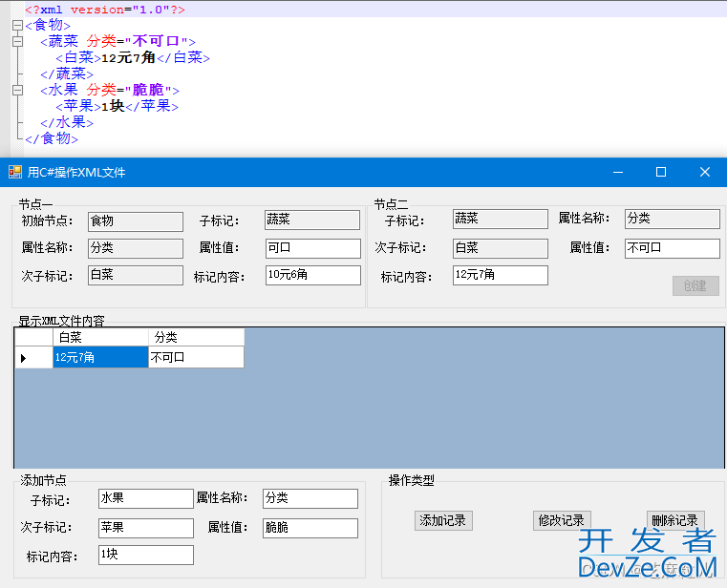Click the row selector arrow in grid
The image size is (727, 588).
click(x=33, y=357)
